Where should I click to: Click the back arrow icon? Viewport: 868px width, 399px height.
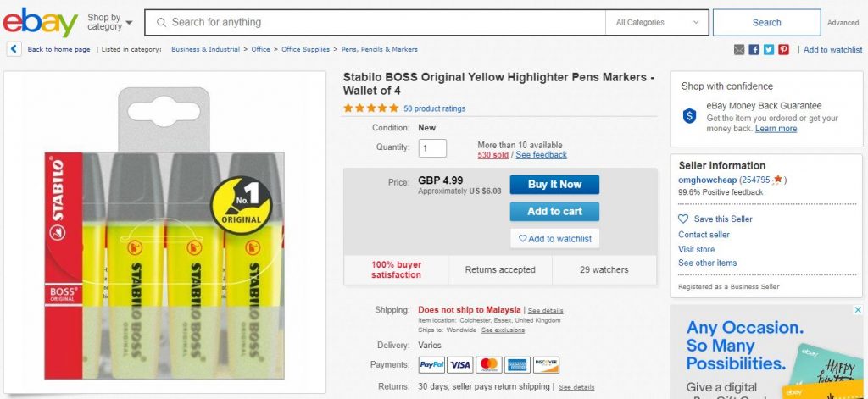coord(14,49)
